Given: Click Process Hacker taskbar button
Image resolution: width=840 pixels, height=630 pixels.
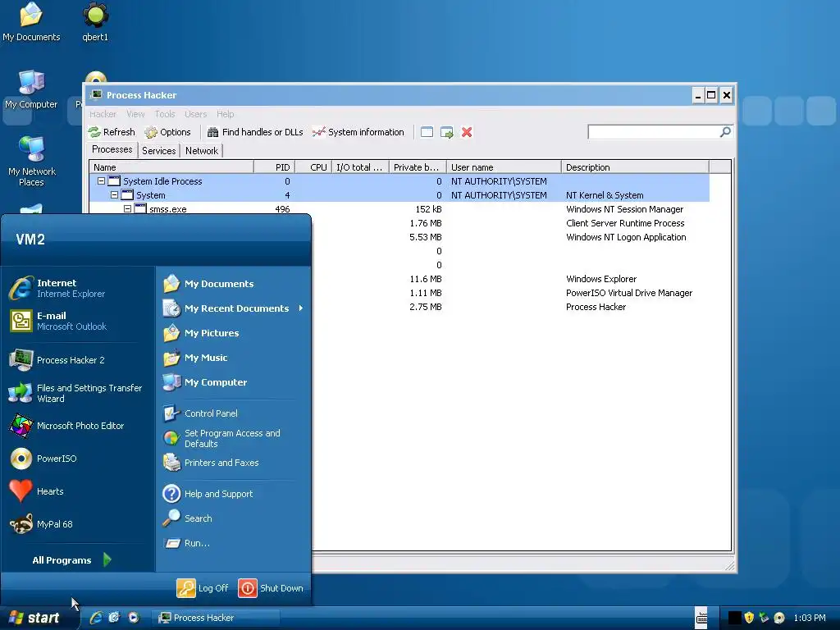Looking at the screenshot, I should (x=216, y=618).
